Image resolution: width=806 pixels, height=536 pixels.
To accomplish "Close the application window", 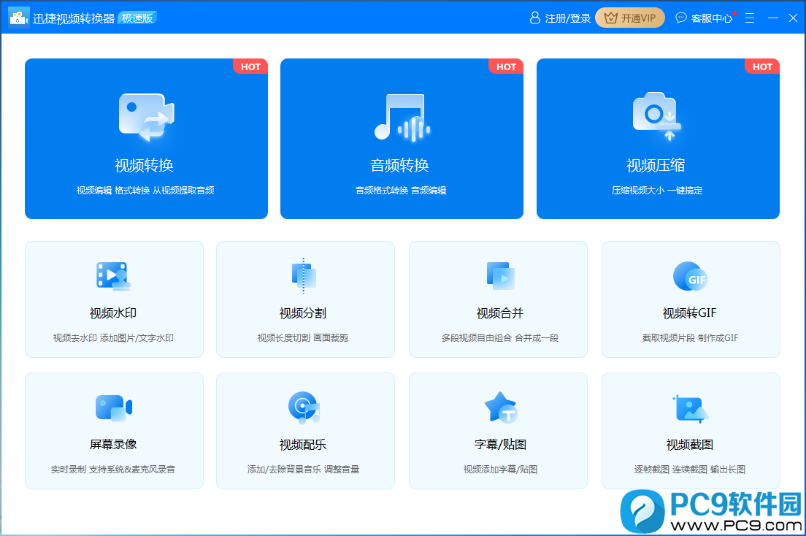I will tap(793, 18).
